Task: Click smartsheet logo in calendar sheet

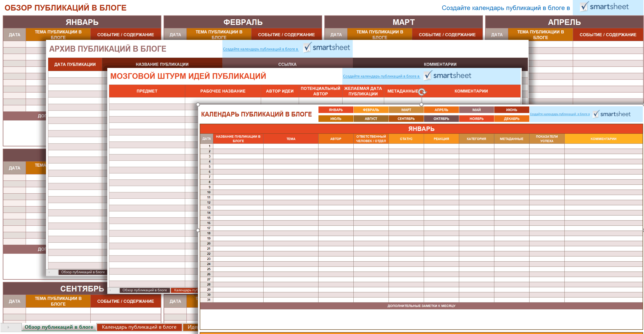Action: click(x=612, y=114)
